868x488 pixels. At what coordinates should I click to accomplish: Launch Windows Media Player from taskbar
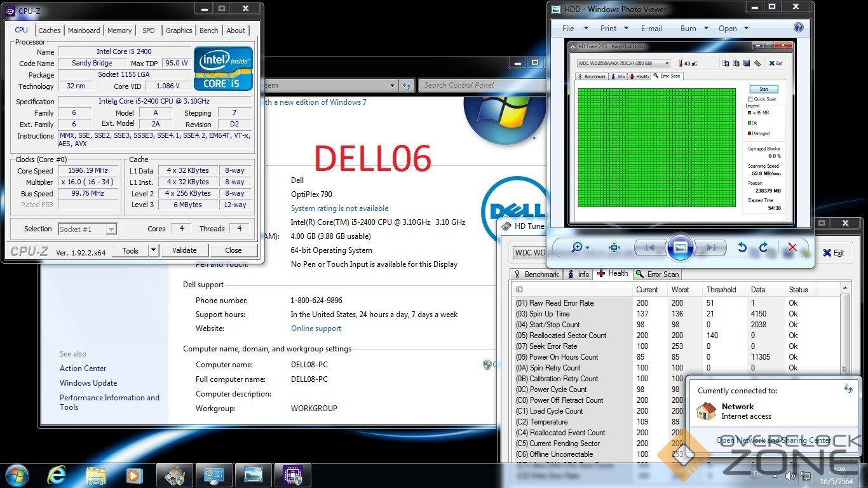click(134, 475)
